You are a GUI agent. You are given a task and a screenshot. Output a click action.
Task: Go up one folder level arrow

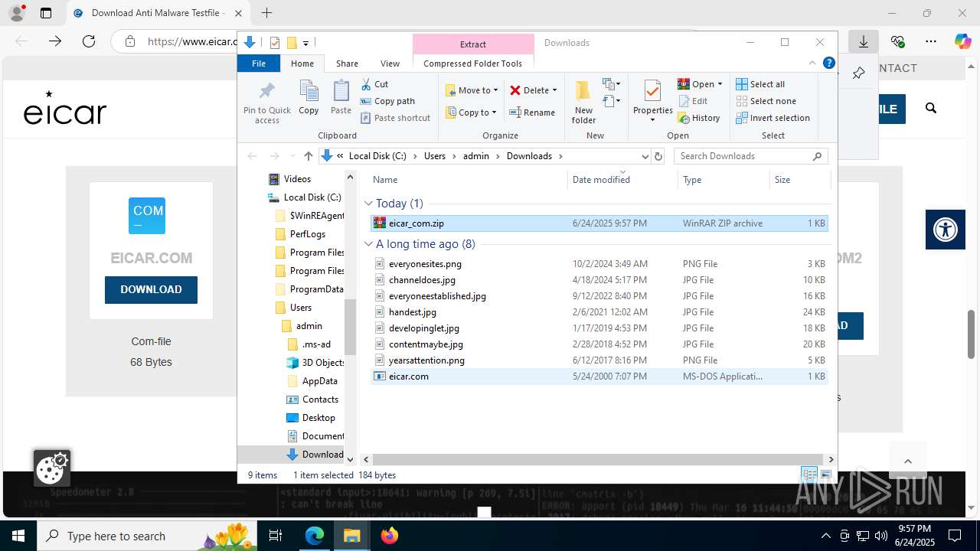click(x=309, y=156)
